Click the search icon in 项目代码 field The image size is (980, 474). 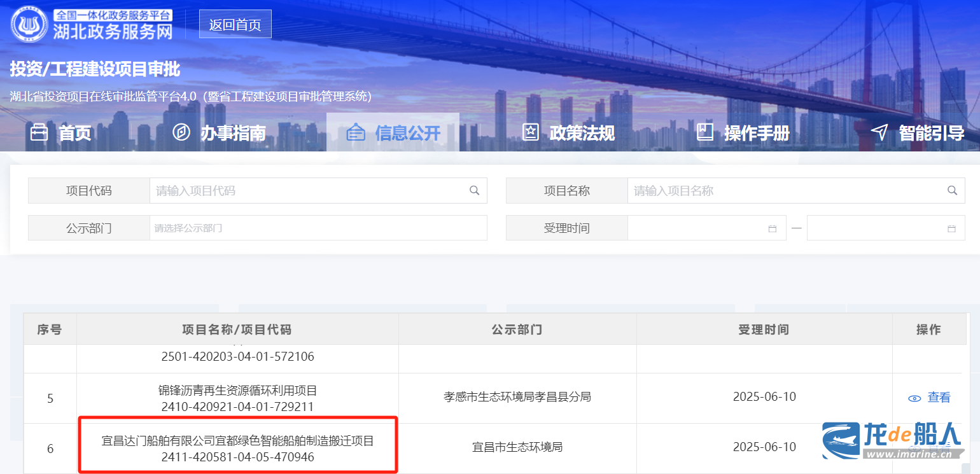pos(474,190)
